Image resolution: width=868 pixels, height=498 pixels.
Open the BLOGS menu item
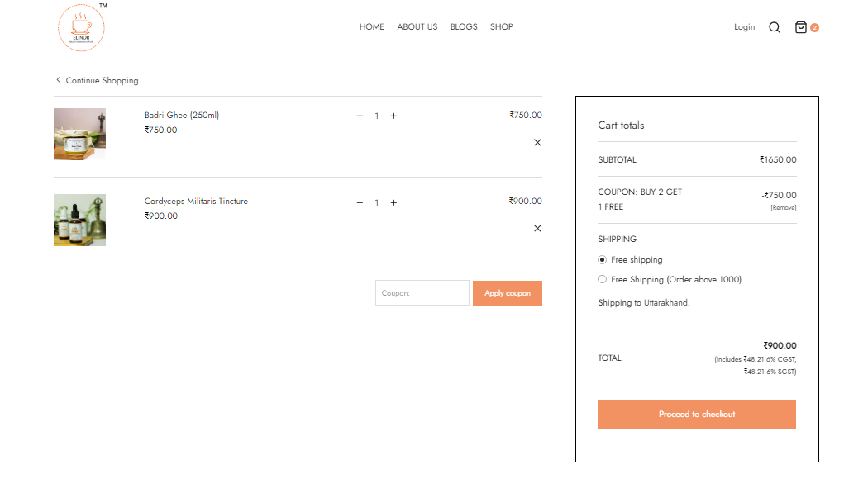[x=463, y=26]
